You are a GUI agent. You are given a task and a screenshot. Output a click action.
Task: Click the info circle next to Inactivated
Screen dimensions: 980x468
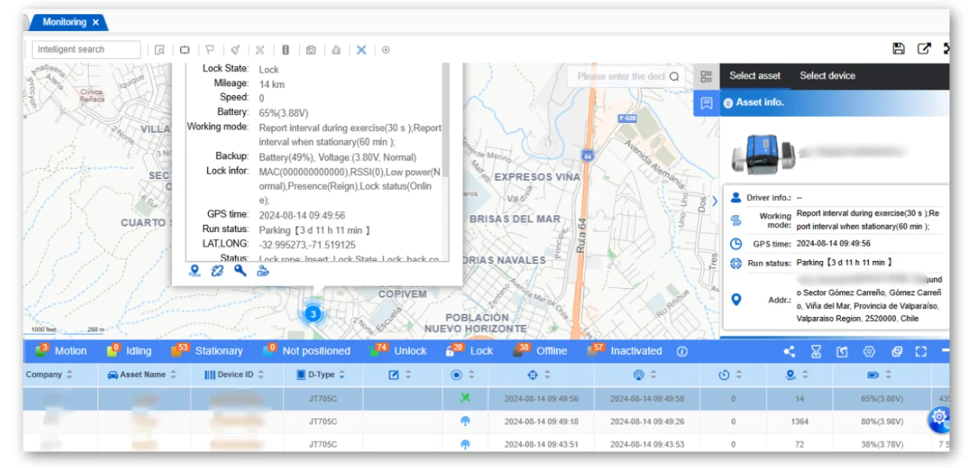[682, 351]
